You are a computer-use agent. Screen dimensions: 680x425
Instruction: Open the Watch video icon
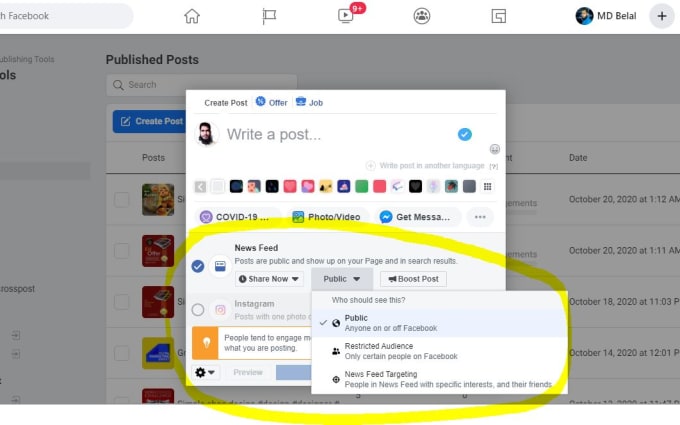click(x=346, y=16)
